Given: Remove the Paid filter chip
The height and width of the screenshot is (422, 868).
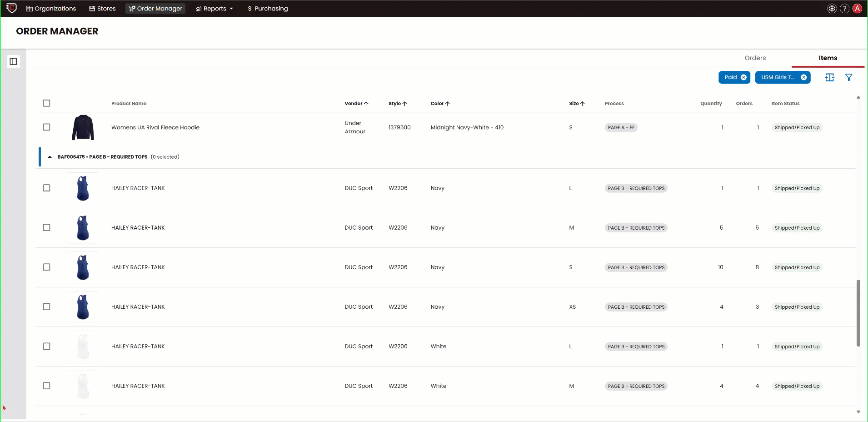Looking at the screenshot, I should pyautogui.click(x=743, y=77).
